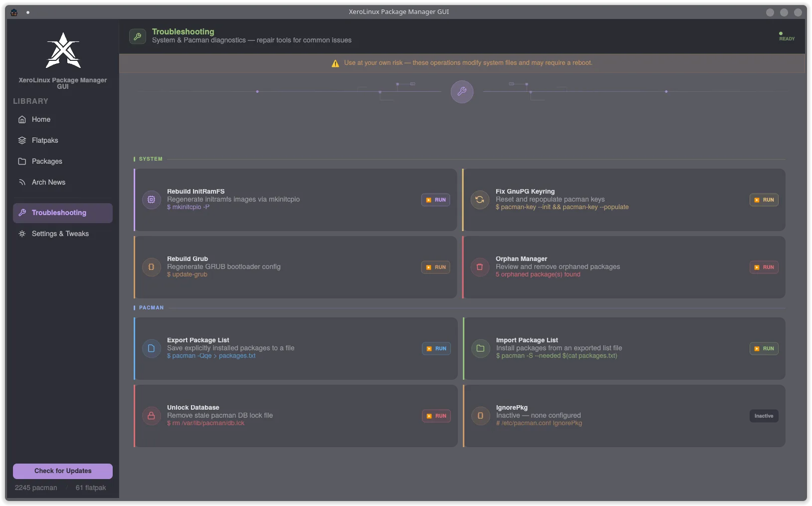Click the PACMAN section heading

click(x=151, y=308)
